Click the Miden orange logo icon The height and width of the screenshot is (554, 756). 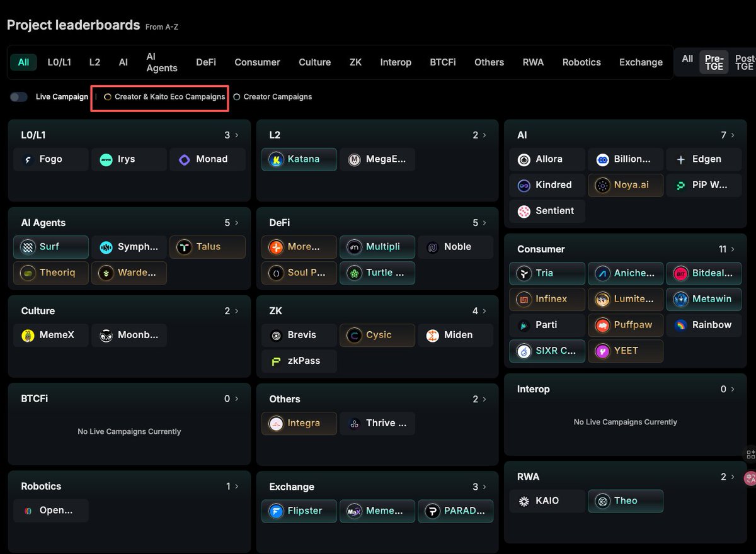[432, 336]
